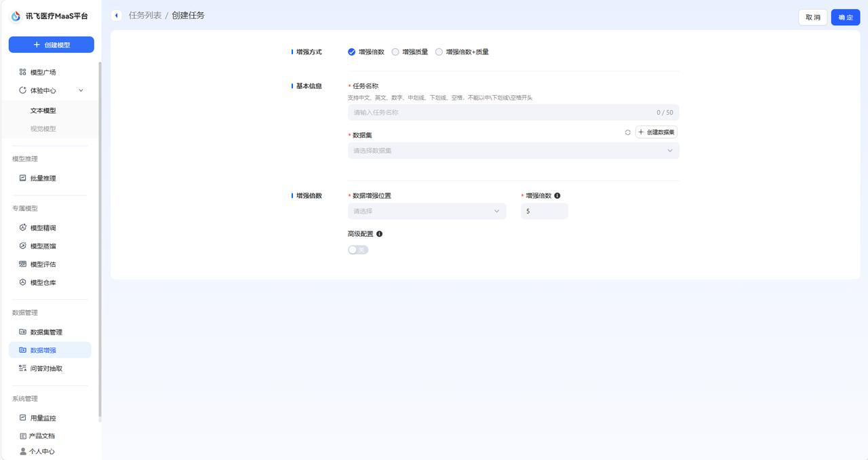The height and width of the screenshot is (460, 868).
Task: Click the 模型评估 sidebar icon
Action: pos(22,264)
